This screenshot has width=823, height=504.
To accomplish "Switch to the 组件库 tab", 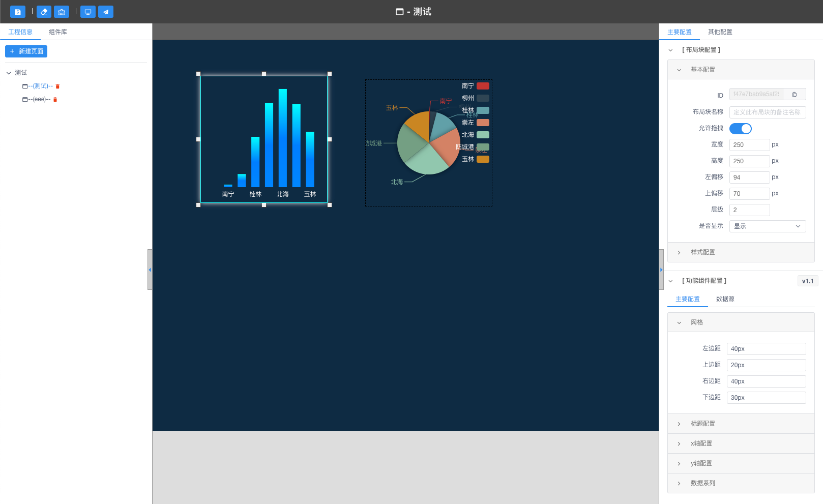I will click(x=58, y=32).
